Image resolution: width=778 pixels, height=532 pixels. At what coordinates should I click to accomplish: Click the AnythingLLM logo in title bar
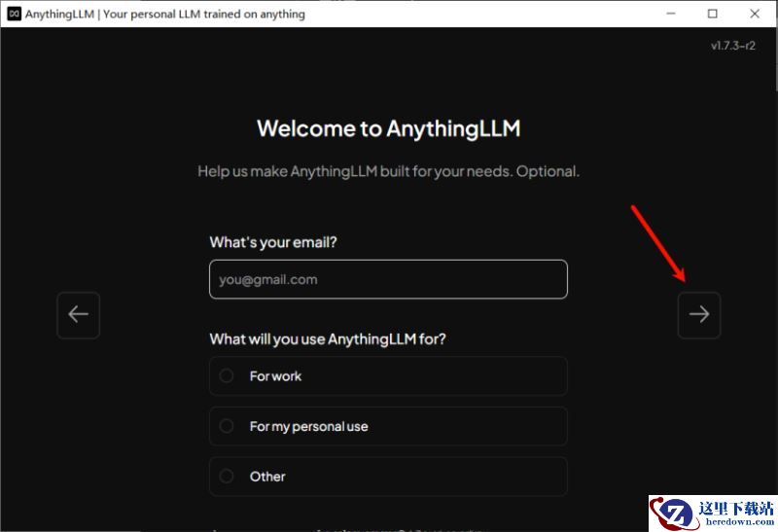point(14,14)
